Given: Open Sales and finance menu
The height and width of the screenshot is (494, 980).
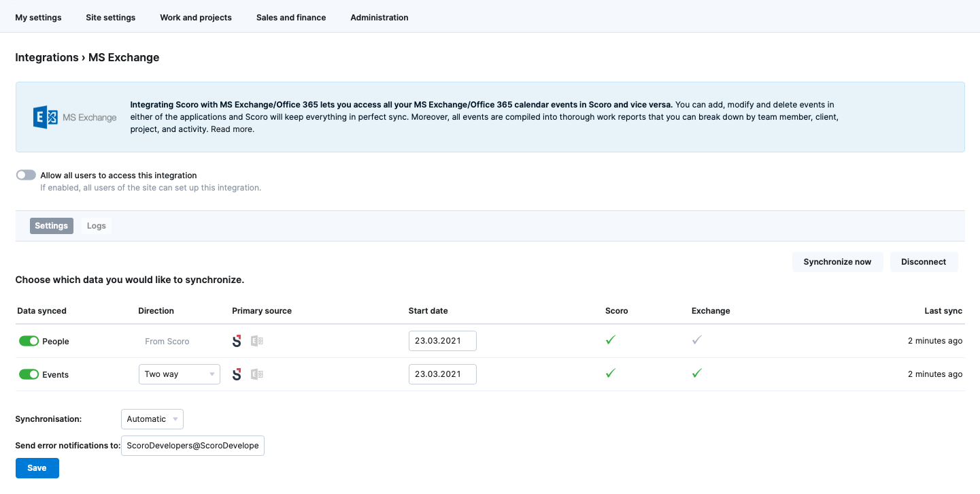Looking at the screenshot, I should click(291, 18).
